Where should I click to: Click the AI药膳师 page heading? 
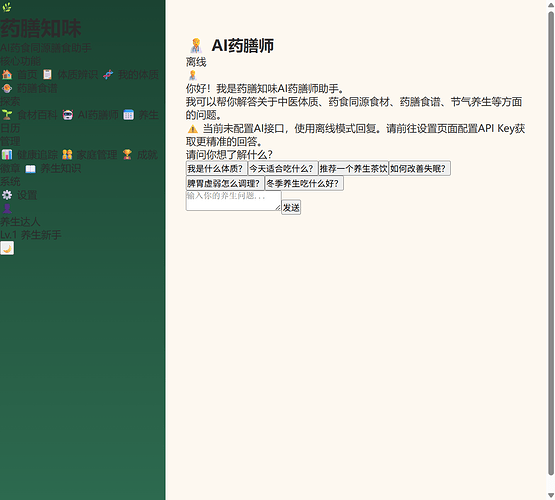pos(242,46)
